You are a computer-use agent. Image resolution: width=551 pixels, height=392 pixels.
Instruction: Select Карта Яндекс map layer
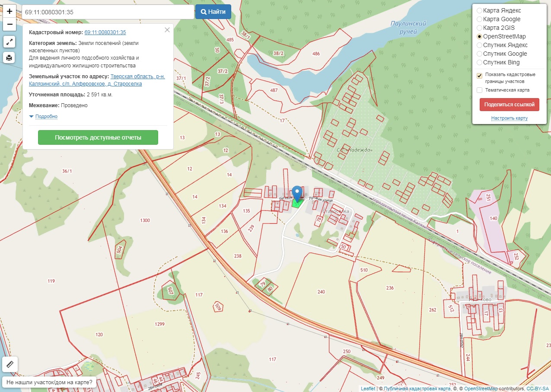click(479, 10)
